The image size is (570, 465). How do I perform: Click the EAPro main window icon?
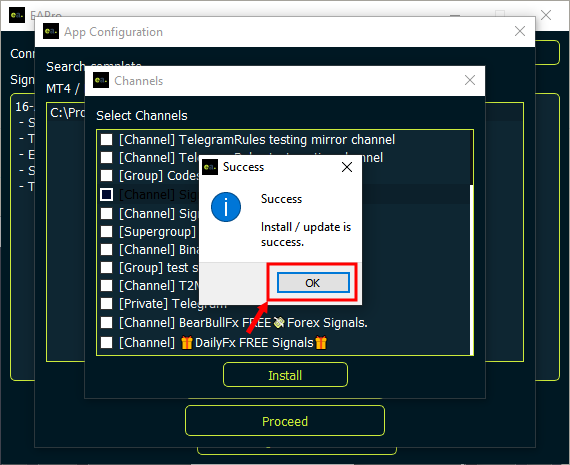[17, 15]
